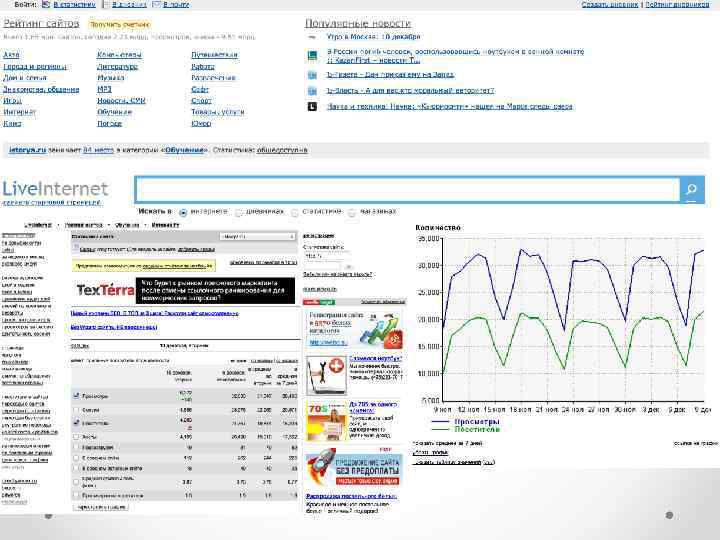Viewport: 720px width, 540px height.
Task: Check the 'Перезагрузки' row checkbox
Action: click(x=76, y=447)
